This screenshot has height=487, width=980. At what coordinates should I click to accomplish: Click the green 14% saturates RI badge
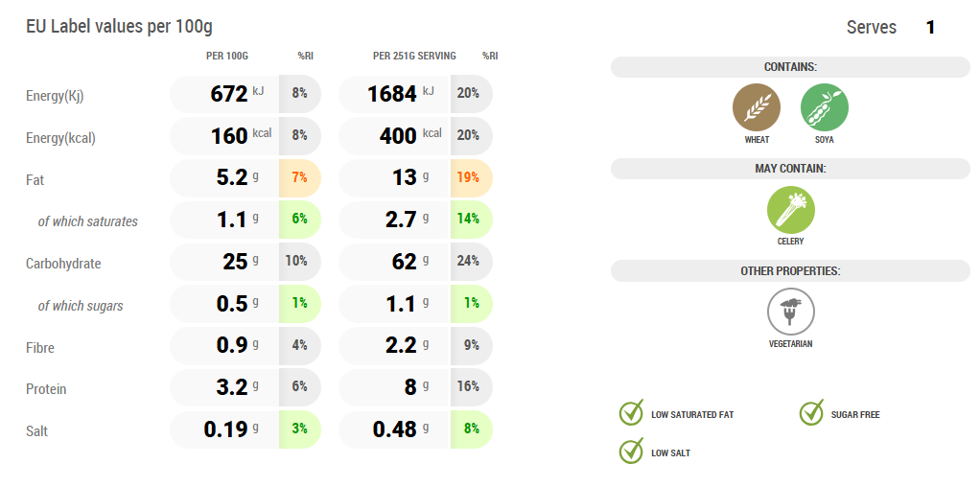point(469,220)
